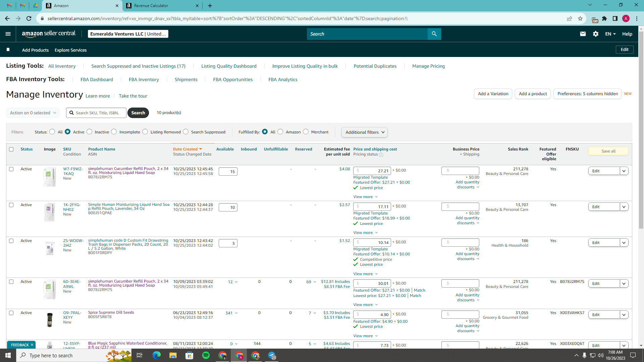Filter by Fulfilled By Merchant
Screen dimensions: 644x362
306,132
